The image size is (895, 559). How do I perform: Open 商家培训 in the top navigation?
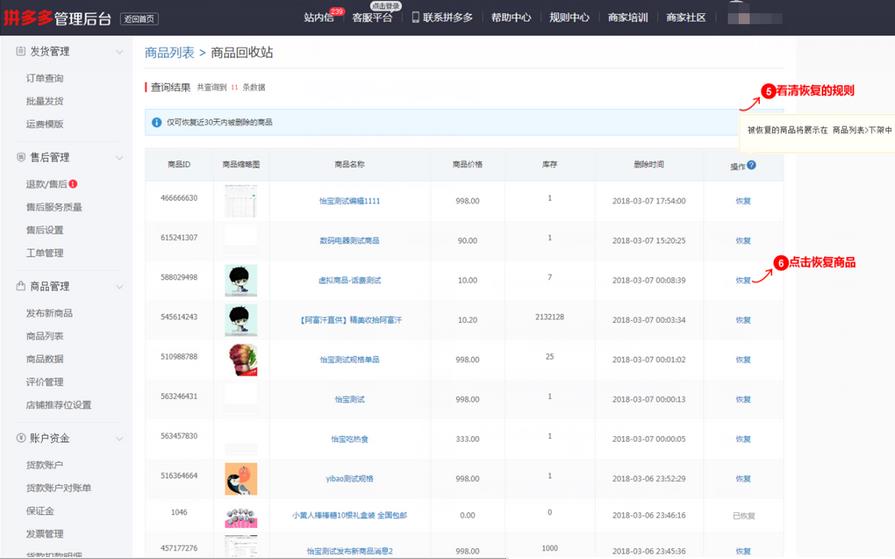(x=628, y=18)
